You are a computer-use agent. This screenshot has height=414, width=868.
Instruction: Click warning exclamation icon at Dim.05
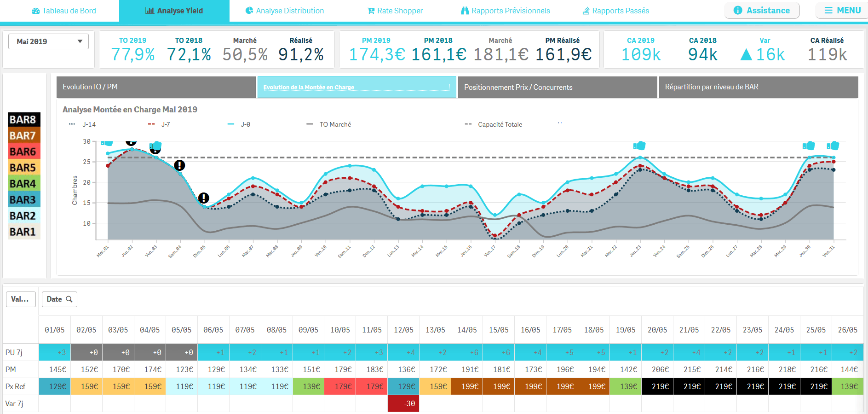(x=203, y=198)
